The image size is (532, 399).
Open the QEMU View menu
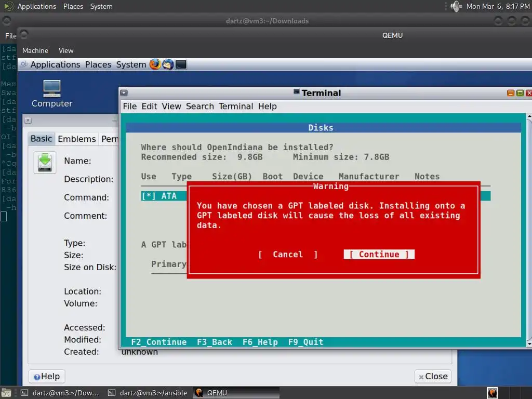tap(66, 50)
